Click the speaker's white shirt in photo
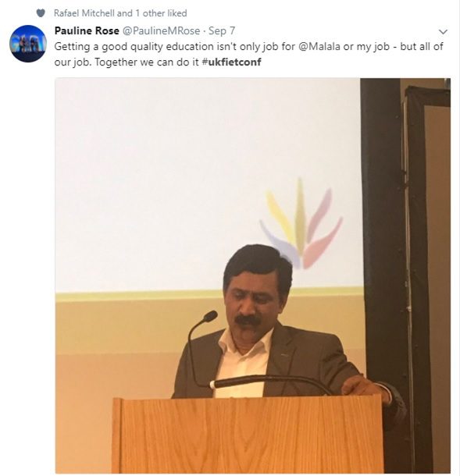The image size is (460, 476). tap(243, 364)
